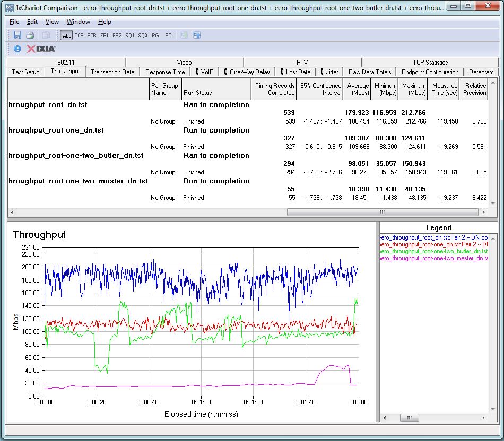The image size is (504, 441).
Task: Click the table scrollbar left arrow
Action: (x=12, y=212)
